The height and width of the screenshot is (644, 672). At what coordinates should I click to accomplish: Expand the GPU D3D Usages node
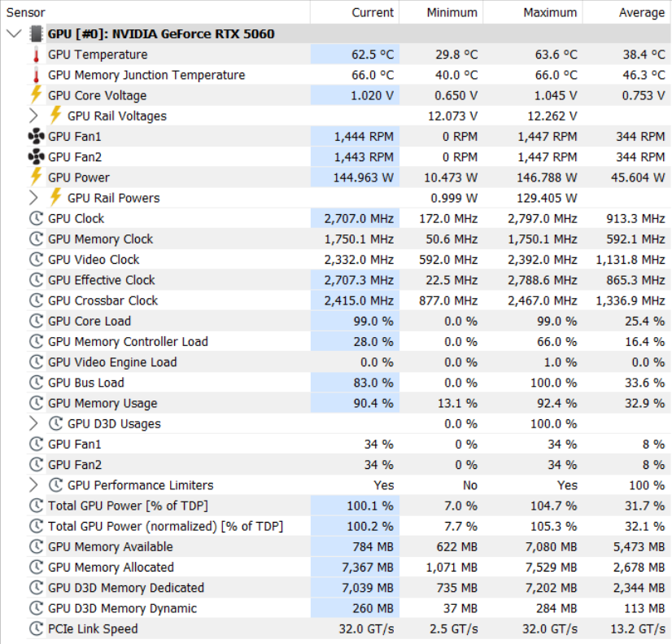coord(33,423)
